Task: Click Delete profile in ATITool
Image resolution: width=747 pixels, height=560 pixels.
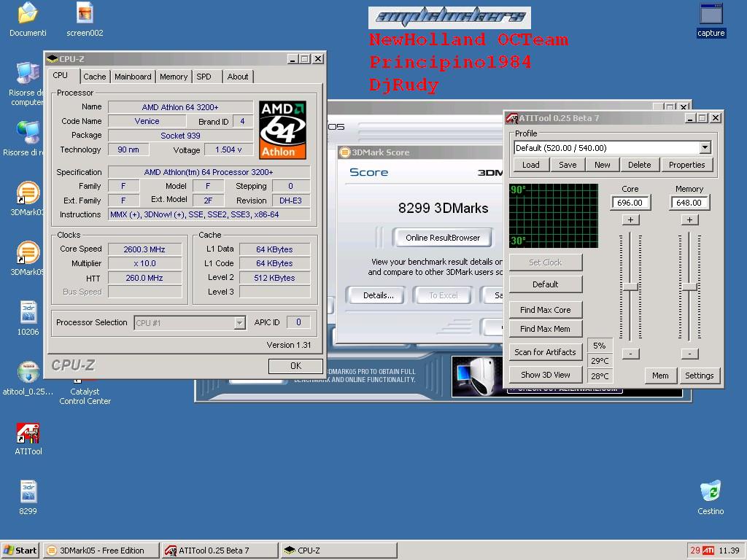Action: click(x=639, y=165)
